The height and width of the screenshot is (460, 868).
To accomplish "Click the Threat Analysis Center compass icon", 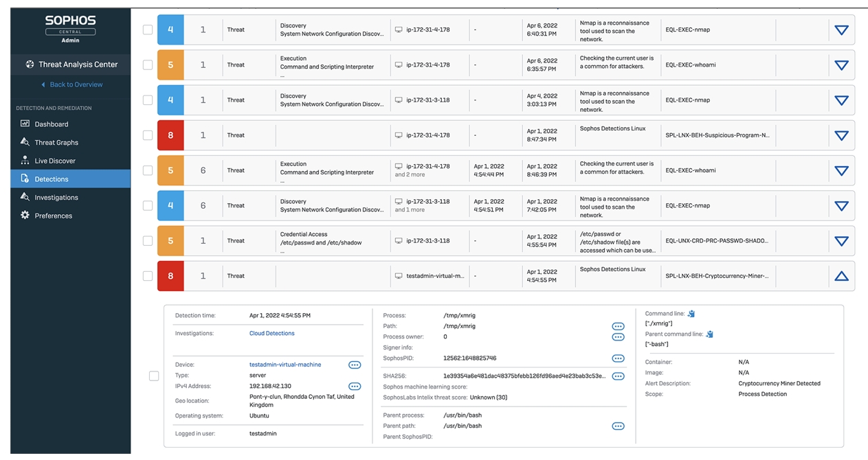I will (x=30, y=65).
